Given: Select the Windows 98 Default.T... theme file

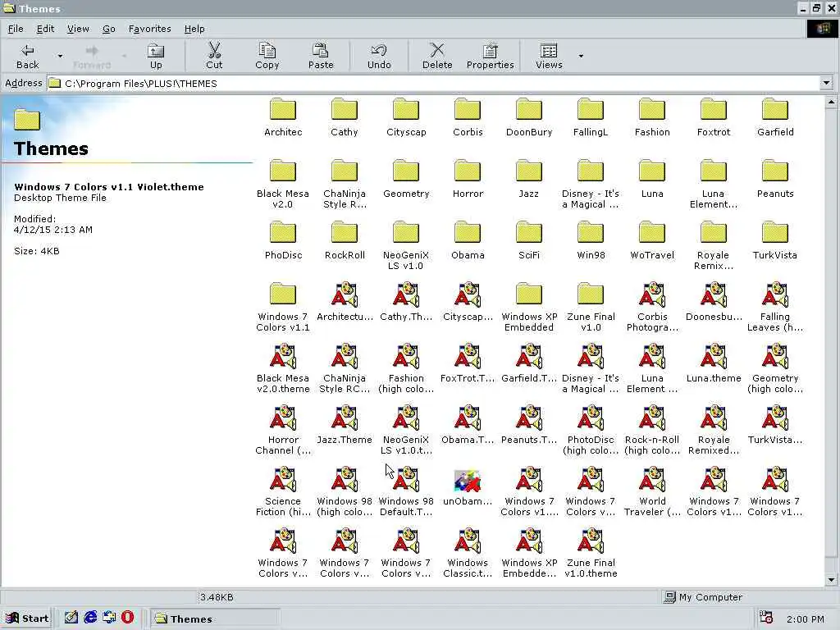Looking at the screenshot, I should tap(406, 492).
